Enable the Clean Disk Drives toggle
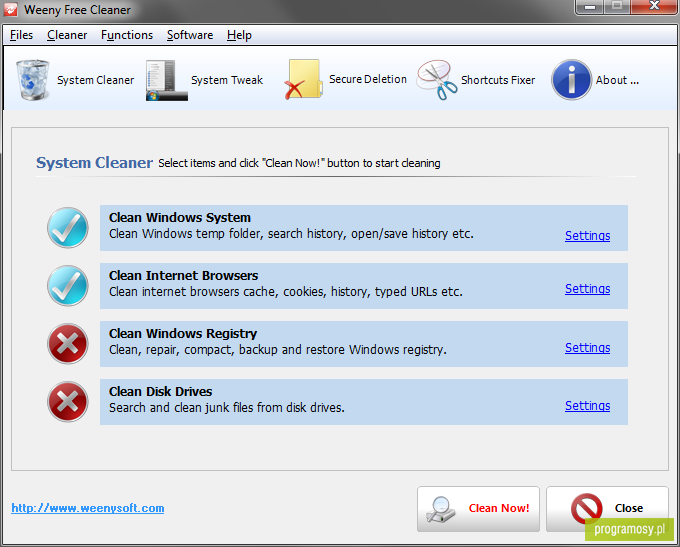Image resolution: width=680 pixels, height=547 pixels. 68,402
